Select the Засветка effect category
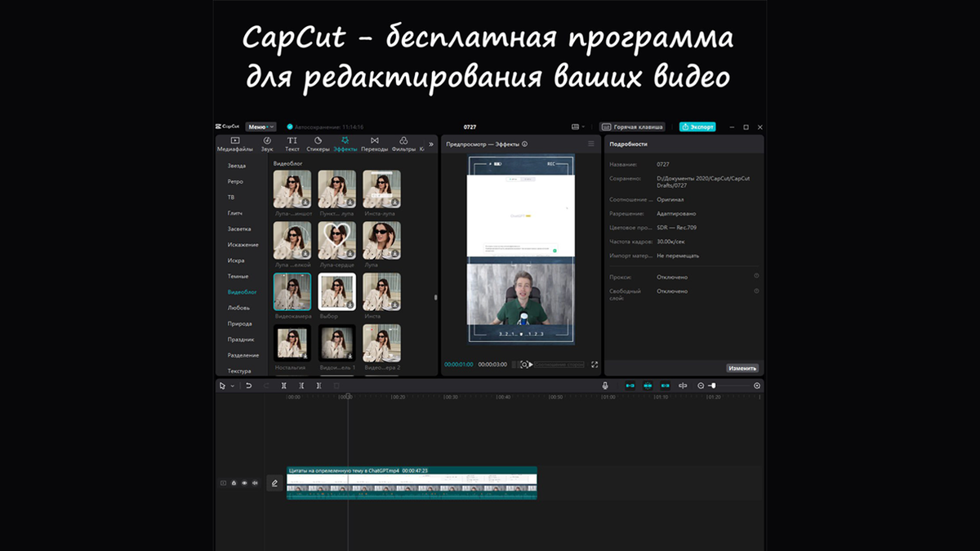Screen dimensions: 980x551 [x=239, y=229]
